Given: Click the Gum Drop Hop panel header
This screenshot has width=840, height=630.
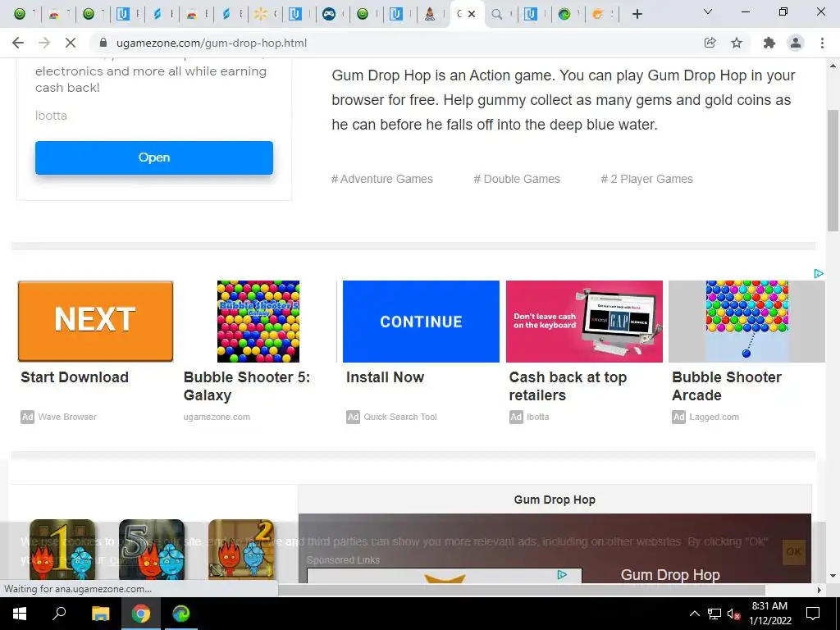Looking at the screenshot, I should point(555,500).
